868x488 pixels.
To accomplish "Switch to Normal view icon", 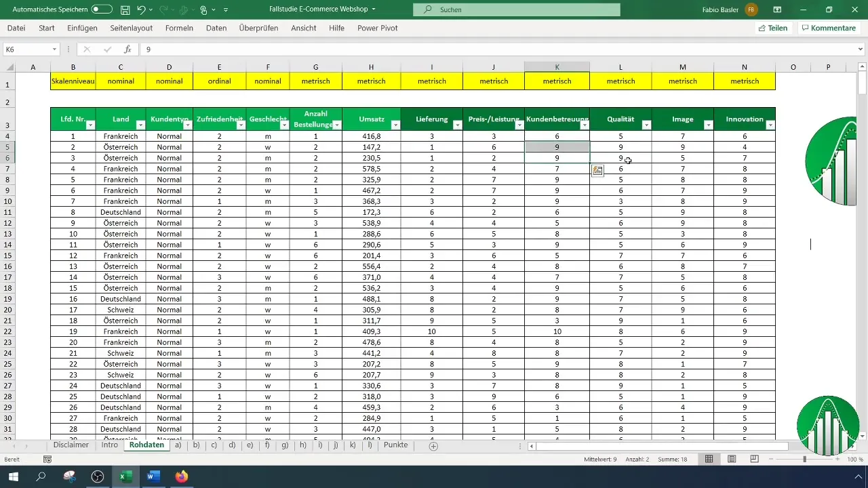I will tap(709, 460).
